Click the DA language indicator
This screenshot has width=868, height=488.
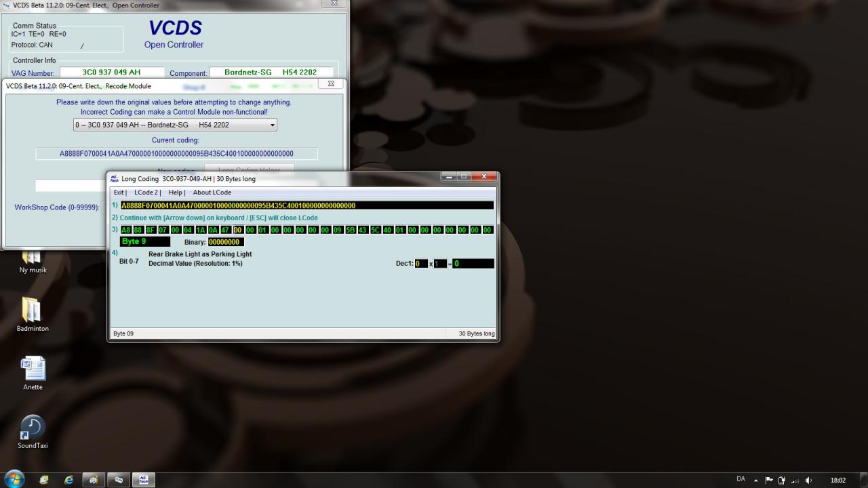(741, 480)
